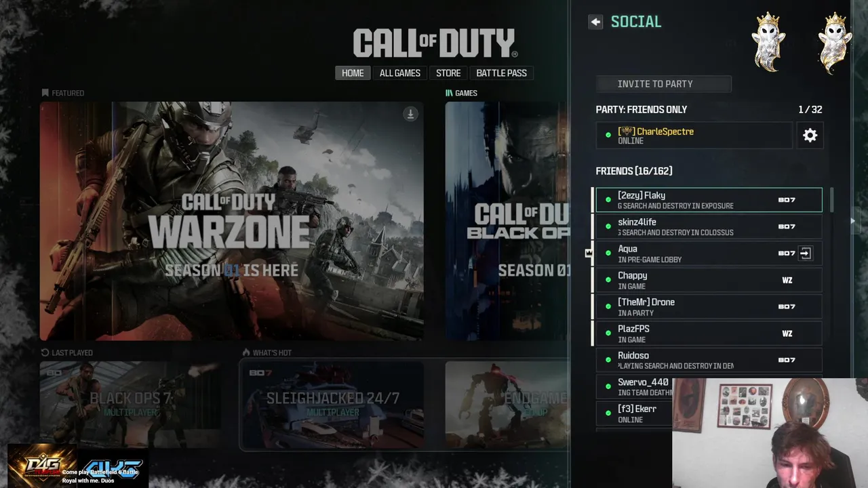
Task: Click the right arrow at panel edge
Action: coord(852,221)
